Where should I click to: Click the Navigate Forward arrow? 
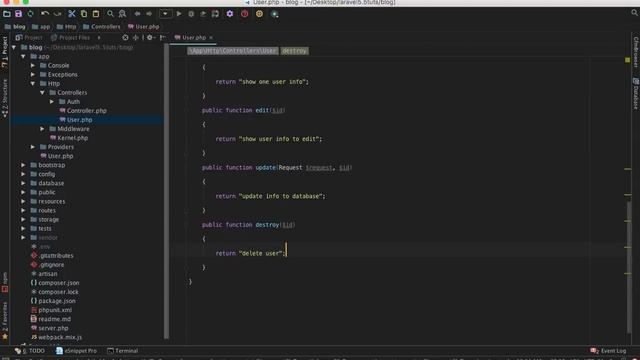pyautogui.click(x=149, y=14)
